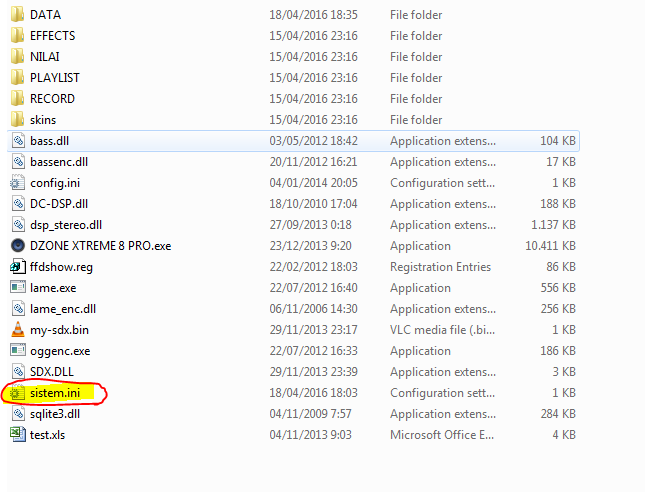Click the 10.411 KB size value
Screen dimensions: 645x492
point(550,246)
